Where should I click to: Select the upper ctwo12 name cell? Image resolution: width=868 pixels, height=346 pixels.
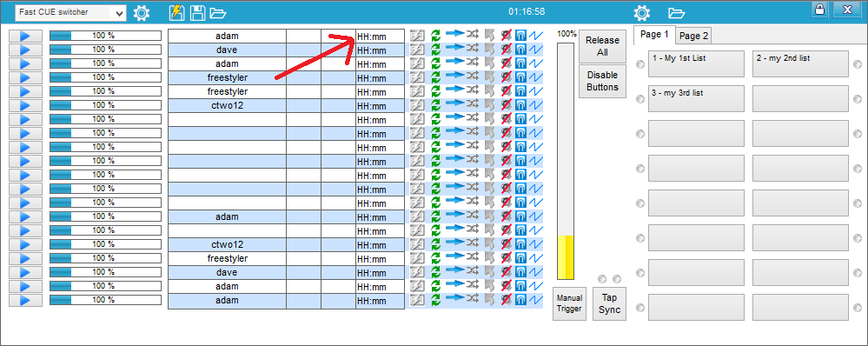pos(227,106)
